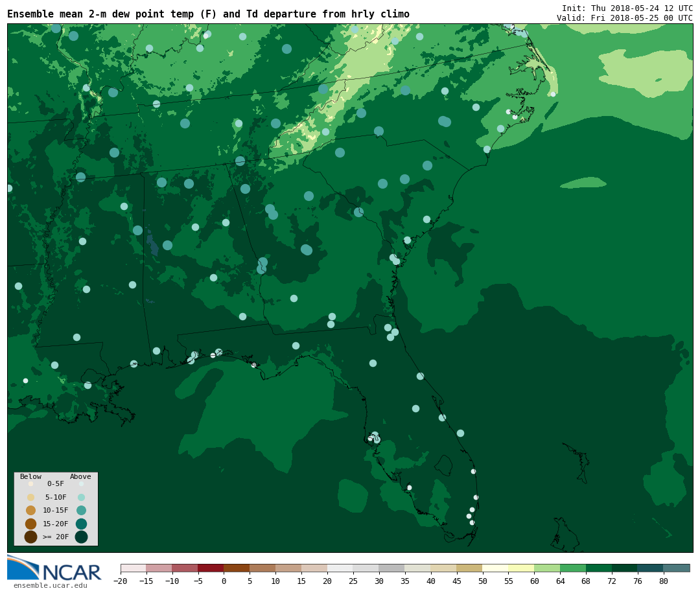Select the '10-15F' legend label
Screen dimensions: 700x593
(56, 510)
